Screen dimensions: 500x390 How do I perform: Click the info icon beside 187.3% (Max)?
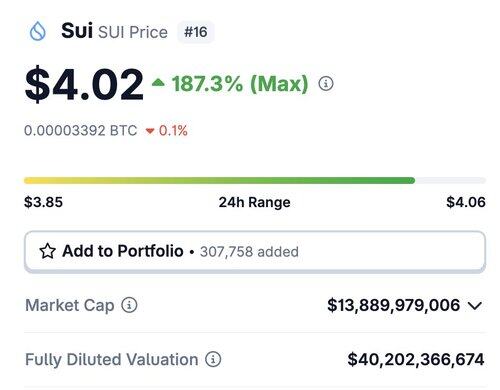click(326, 83)
